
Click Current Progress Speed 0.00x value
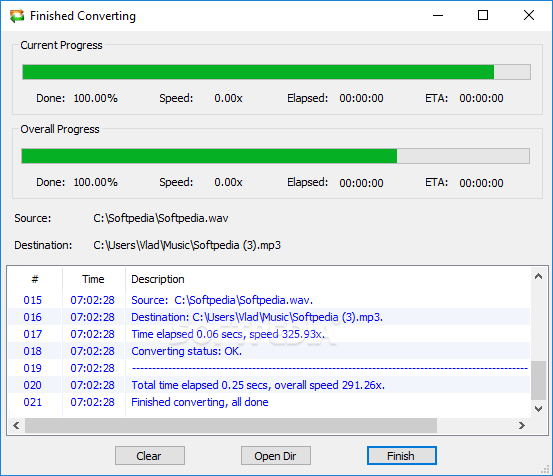[228, 98]
